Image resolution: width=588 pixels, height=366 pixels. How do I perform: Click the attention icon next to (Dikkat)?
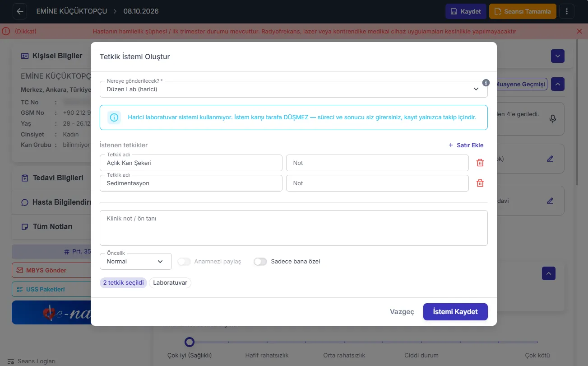pos(6,31)
